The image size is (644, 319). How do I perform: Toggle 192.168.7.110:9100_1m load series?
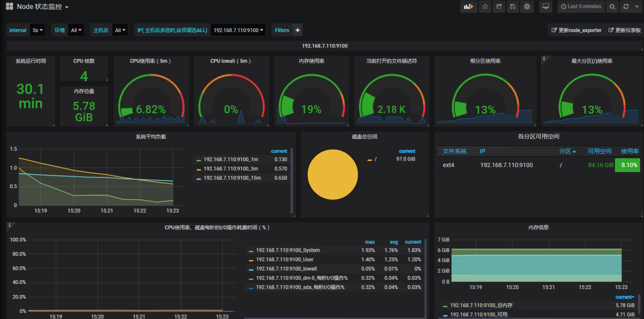pos(231,159)
